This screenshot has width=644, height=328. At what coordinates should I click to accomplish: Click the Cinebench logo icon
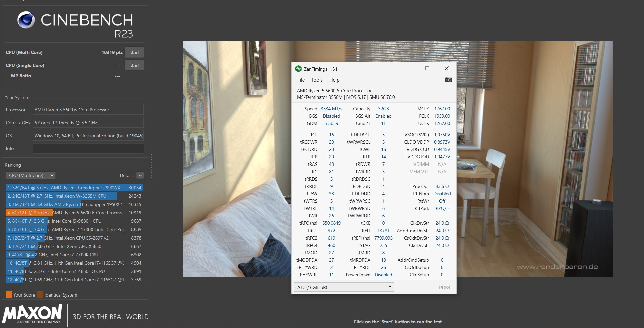coord(26,20)
